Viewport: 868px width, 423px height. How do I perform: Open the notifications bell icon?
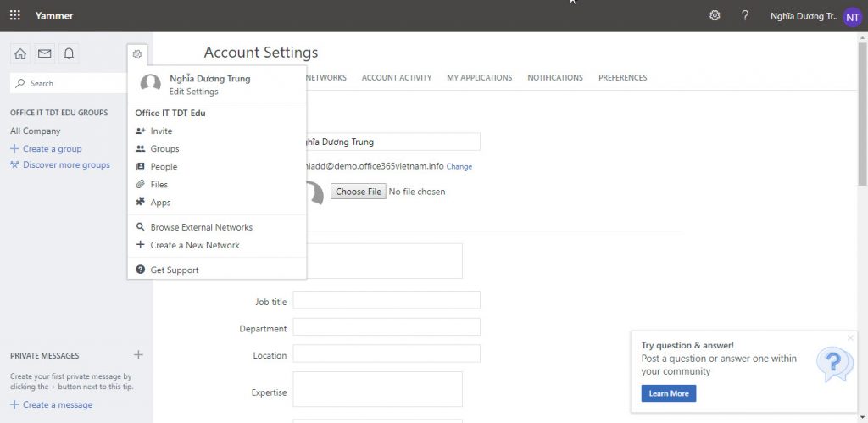(69, 53)
